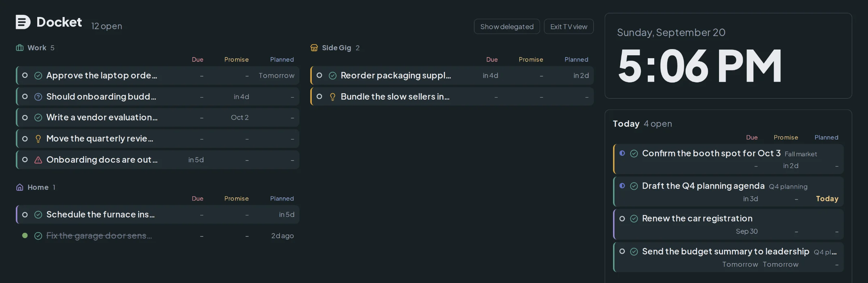The height and width of the screenshot is (283, 868).
Task: Click task-type icon on Renew the car registration
Action: pos(634,219)
